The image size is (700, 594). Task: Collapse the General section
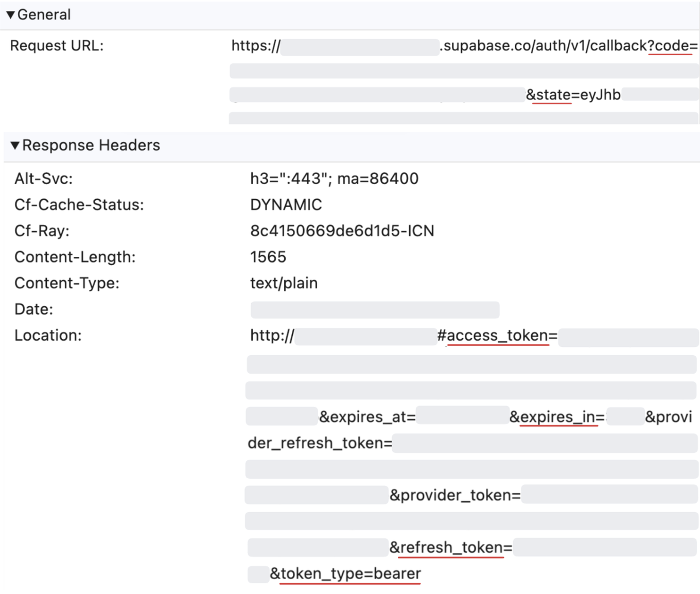pos(40,14)
